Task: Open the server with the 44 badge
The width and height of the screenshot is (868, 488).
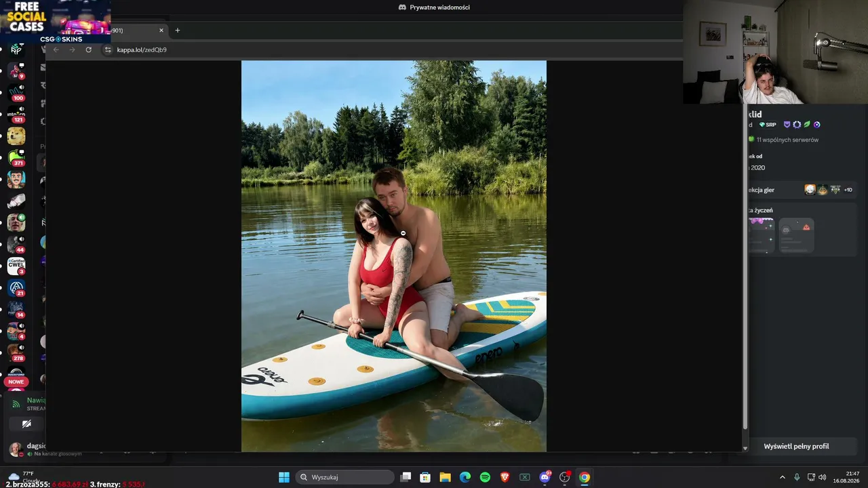Action: click(x=16, y=244)
